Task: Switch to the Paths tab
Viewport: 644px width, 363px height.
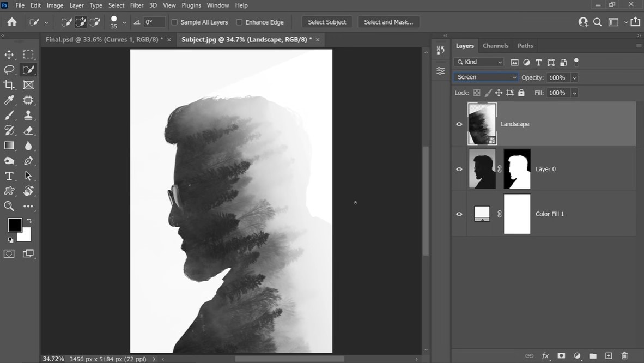Action: (525, 46)
